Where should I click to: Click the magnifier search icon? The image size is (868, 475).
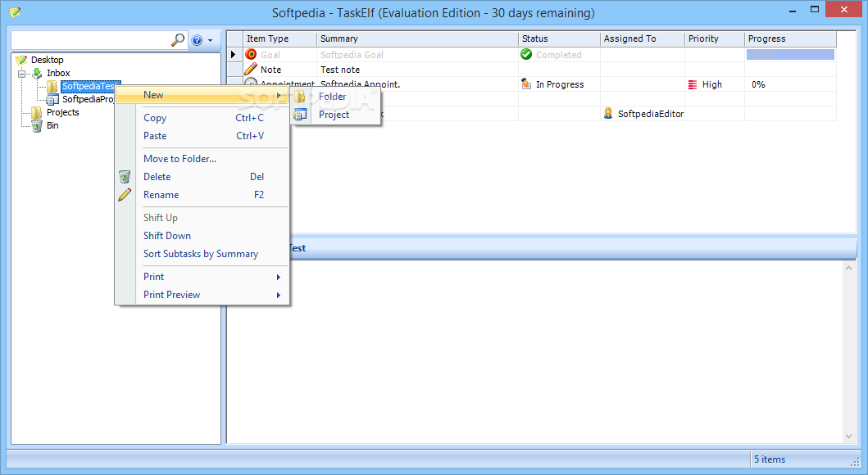coord(178,40)
